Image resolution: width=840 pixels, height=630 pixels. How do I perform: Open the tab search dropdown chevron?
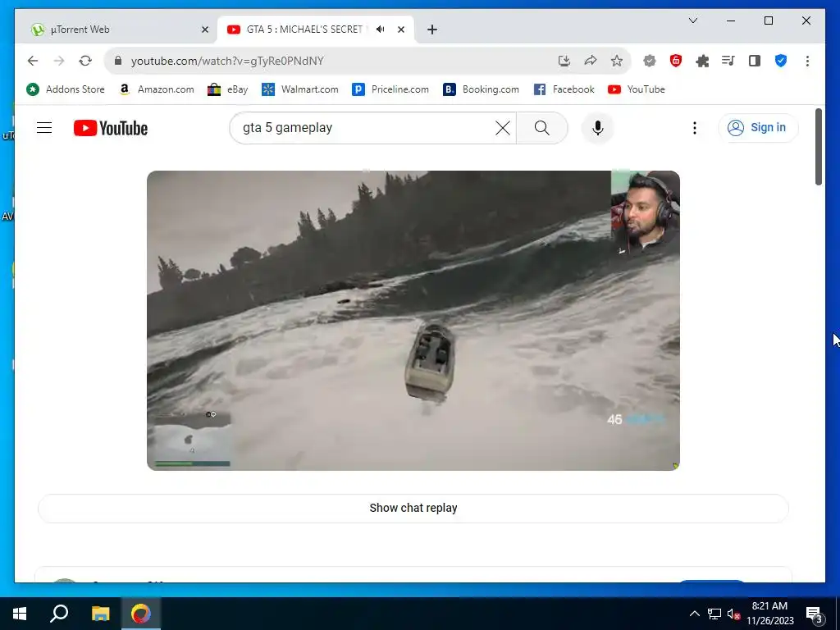click(x=692, y=21)
